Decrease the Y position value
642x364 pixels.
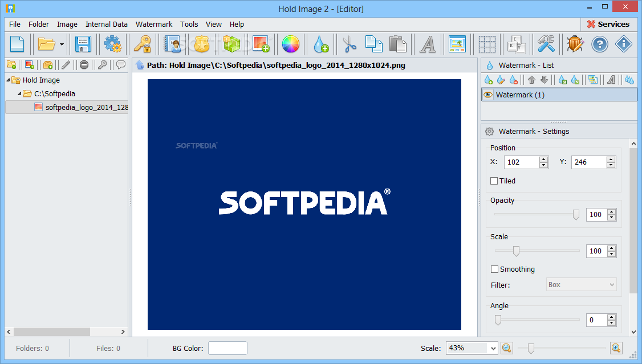[611, 165]
